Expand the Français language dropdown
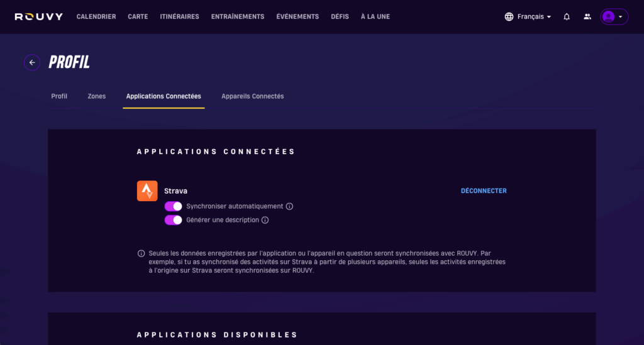The height and width of the screenshot is (345, 644). 534,17
